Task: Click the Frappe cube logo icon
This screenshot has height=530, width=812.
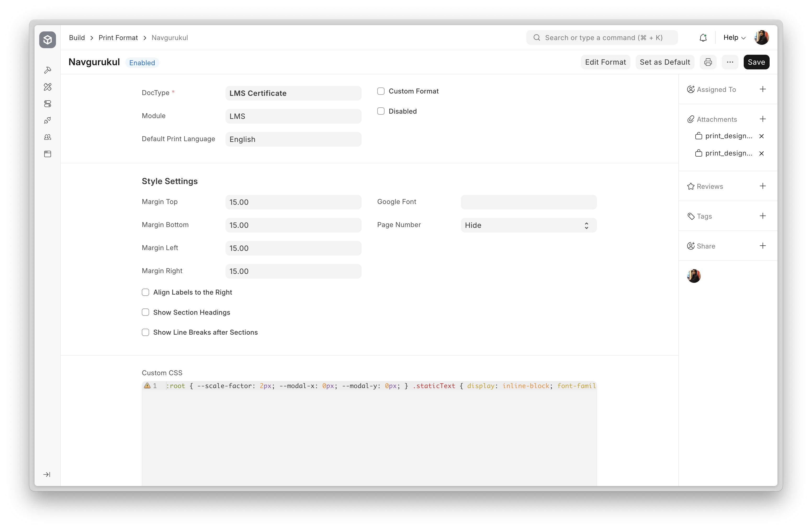Action: pos(47,40)
